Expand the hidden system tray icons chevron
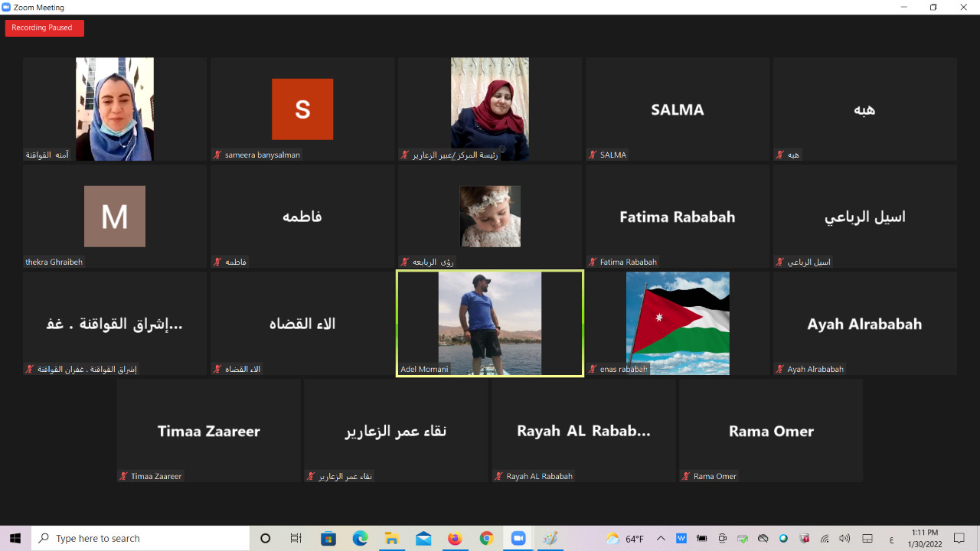Image resolution: width=980 pixels, height=551 pixels. pos(661,539)
